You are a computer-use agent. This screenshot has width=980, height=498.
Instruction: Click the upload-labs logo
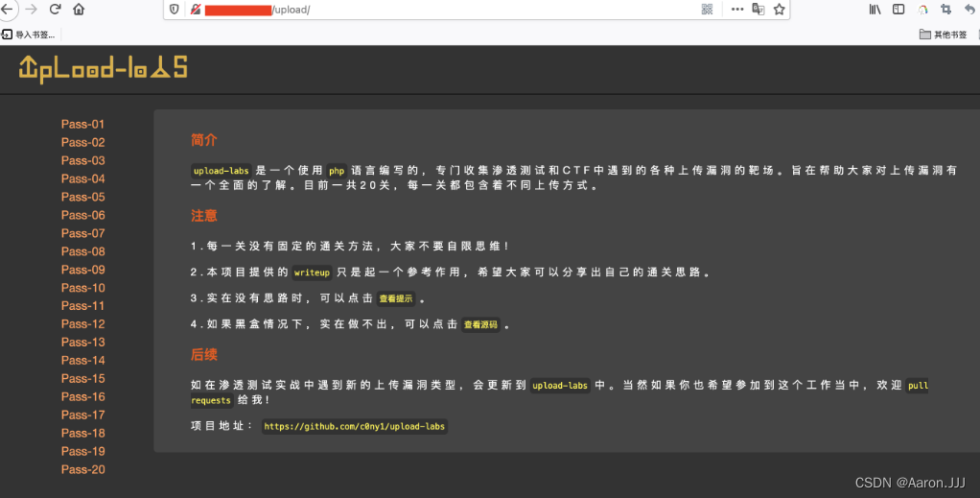[x=103, y=68]
